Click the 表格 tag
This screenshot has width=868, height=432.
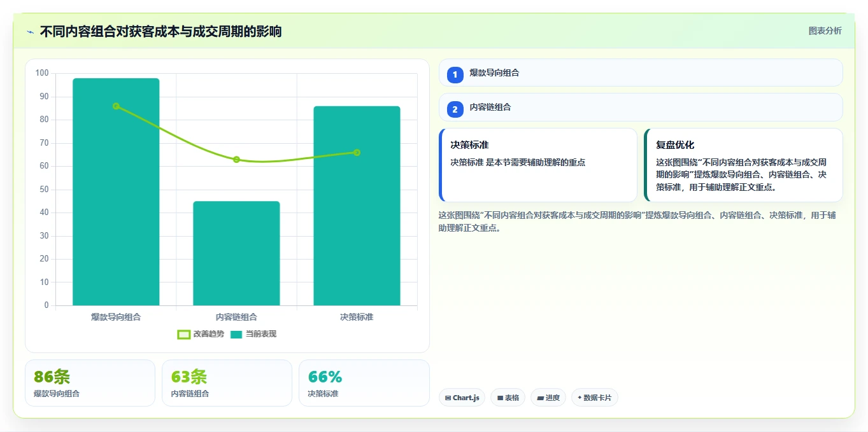(x=508, y=398)
